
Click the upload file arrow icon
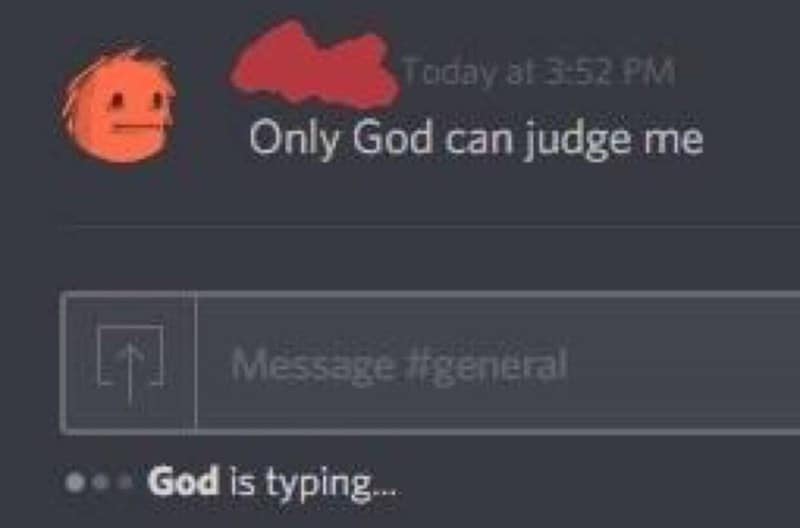click(x=129, y=362)
